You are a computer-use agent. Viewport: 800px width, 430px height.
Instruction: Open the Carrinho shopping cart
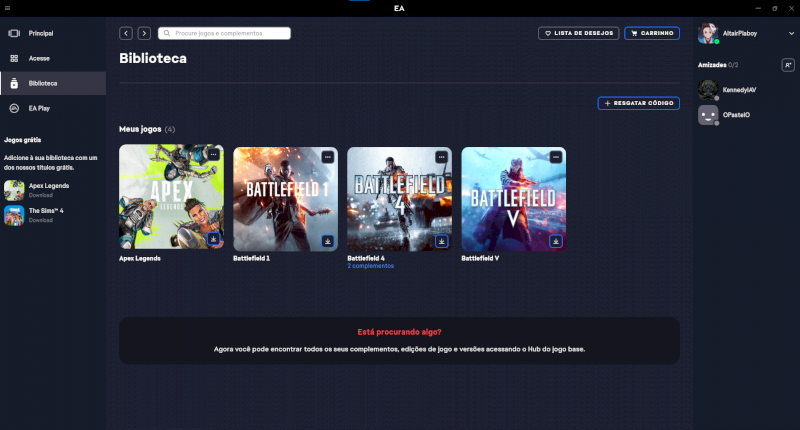652,33
